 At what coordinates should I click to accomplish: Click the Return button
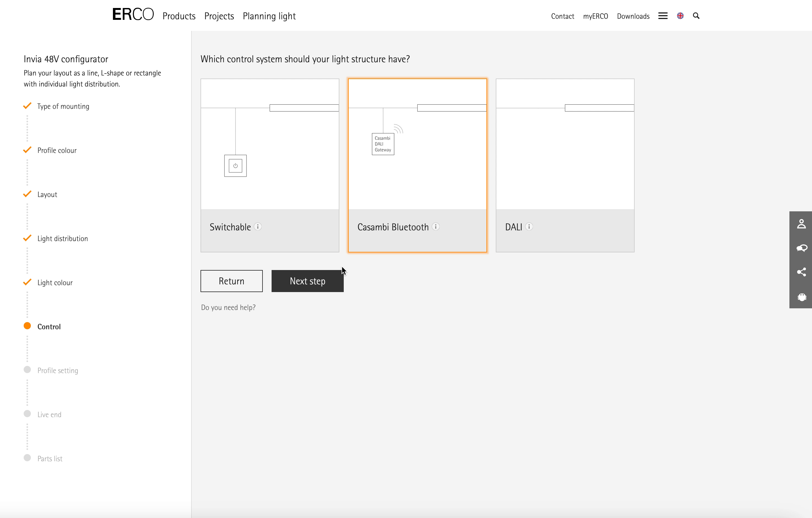231,281
